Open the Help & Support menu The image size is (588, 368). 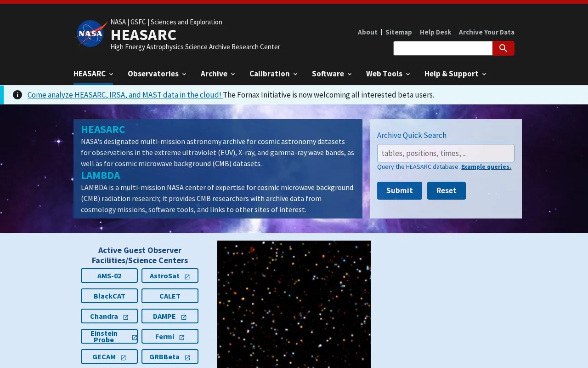pos(455,74)
